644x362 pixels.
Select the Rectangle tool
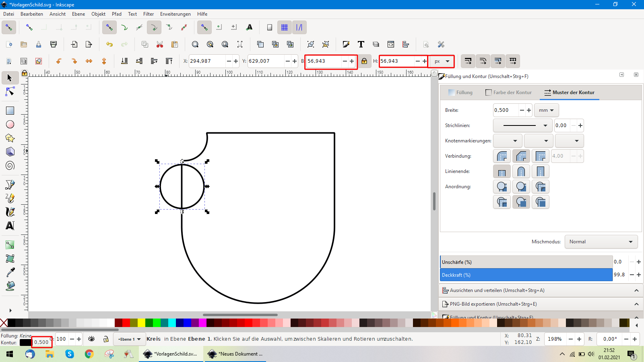pos(10,111)
